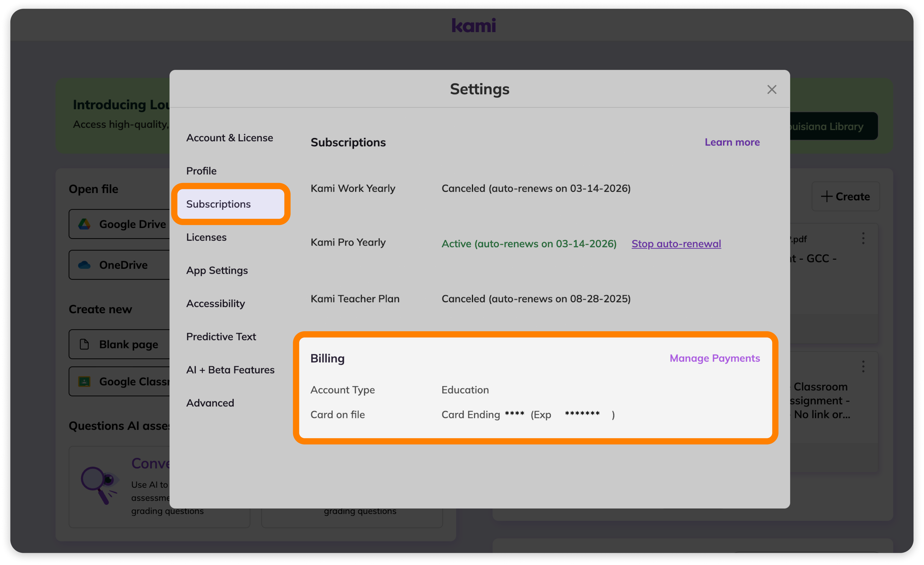Click Kami Teacher Plan subscription name
Image resolution: width=924 pixels, height=565 pixels.
pos(355,299)
